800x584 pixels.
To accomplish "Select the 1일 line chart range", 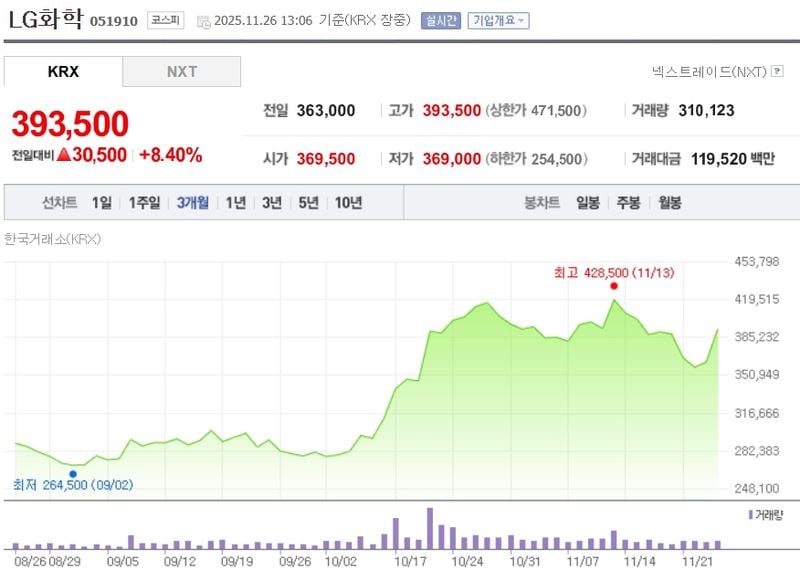I will (x=102, y=202).
